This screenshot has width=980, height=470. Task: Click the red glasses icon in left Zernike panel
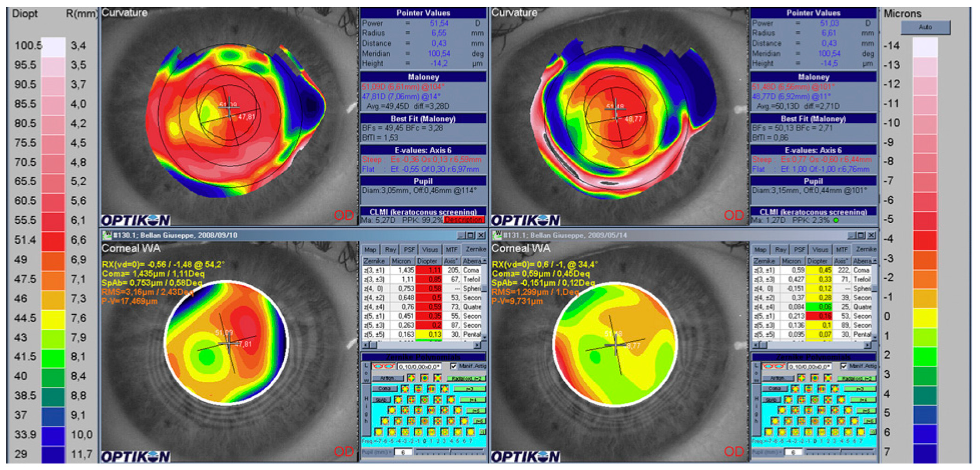click(383, 367)
